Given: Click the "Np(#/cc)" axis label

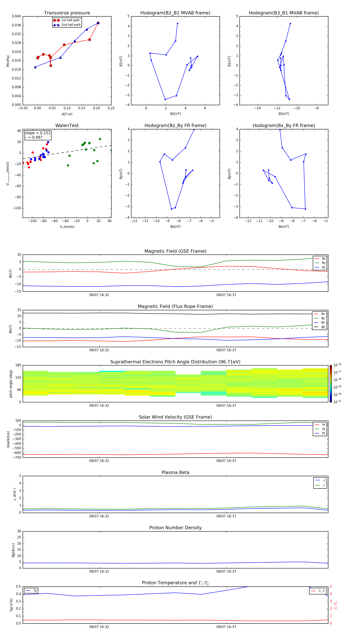Looking at the screenshot, I should point(13,550).
